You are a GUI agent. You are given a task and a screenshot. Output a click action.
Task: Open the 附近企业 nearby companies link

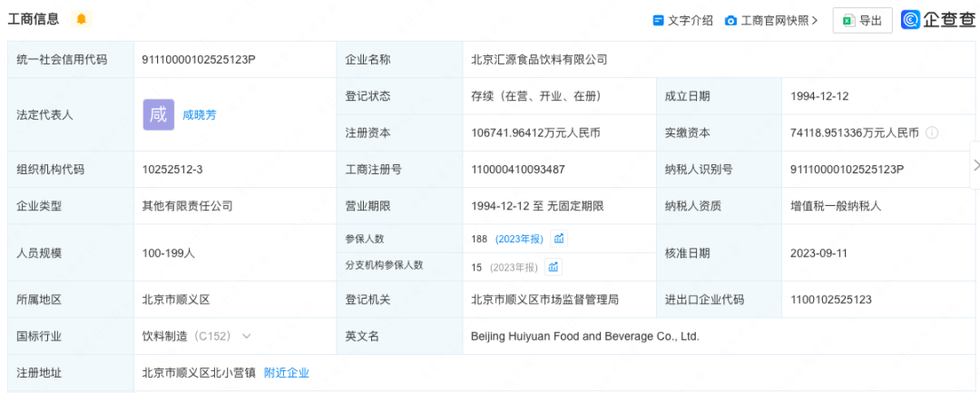pos(286,373)
